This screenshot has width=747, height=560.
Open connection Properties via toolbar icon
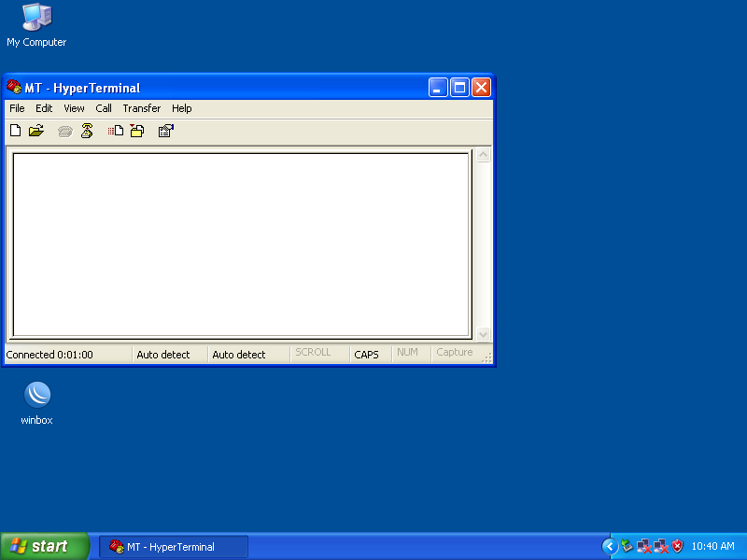click(x=165, y=131)
